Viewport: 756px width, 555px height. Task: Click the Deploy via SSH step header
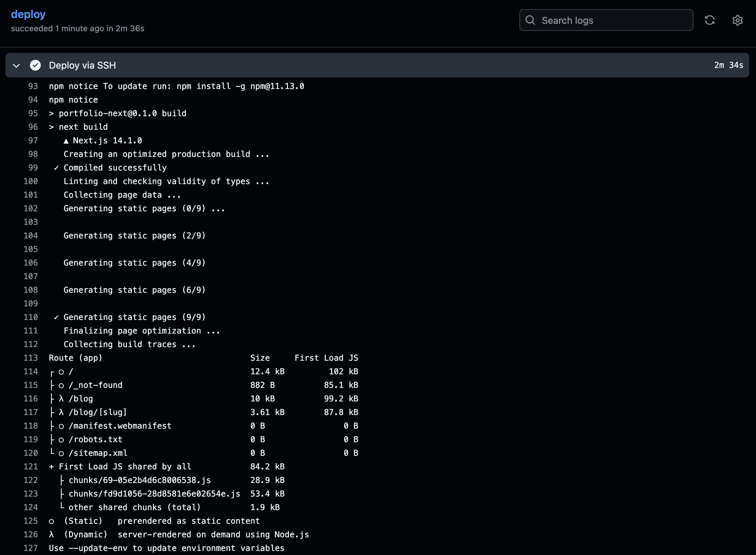83,65
